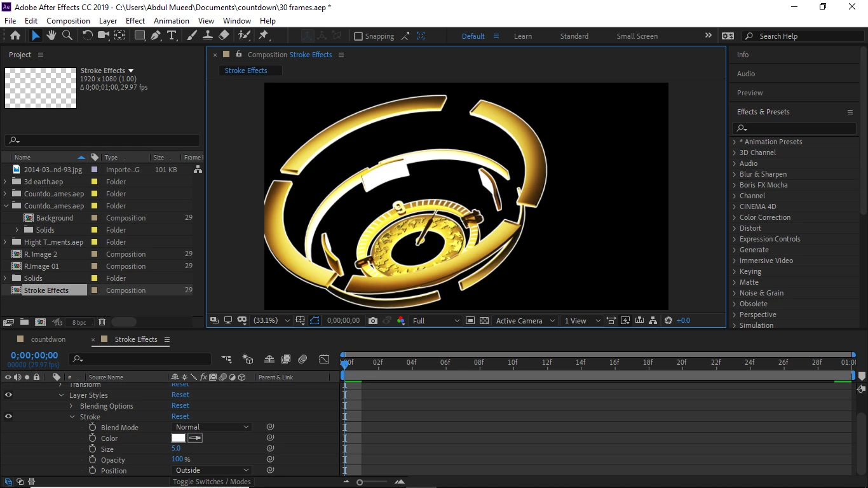Open Full resolution dropdown
This screenshot has width=868, height=488.
(435, 321)
